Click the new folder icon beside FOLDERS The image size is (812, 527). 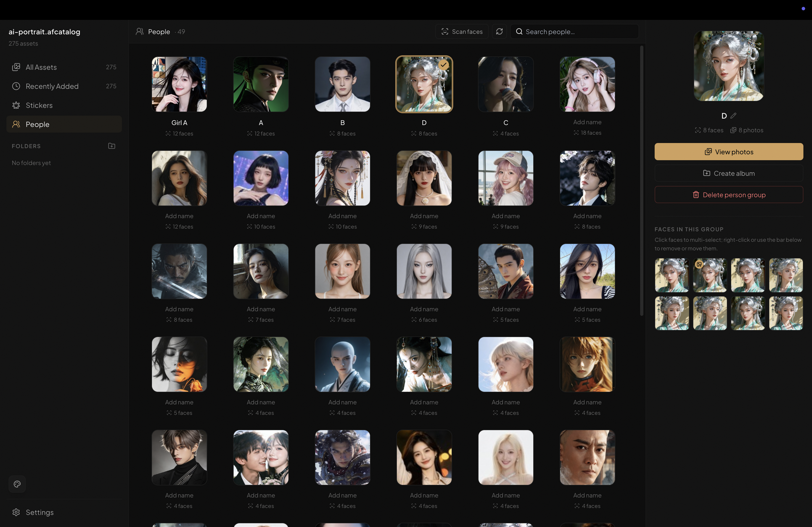point(111,146)
